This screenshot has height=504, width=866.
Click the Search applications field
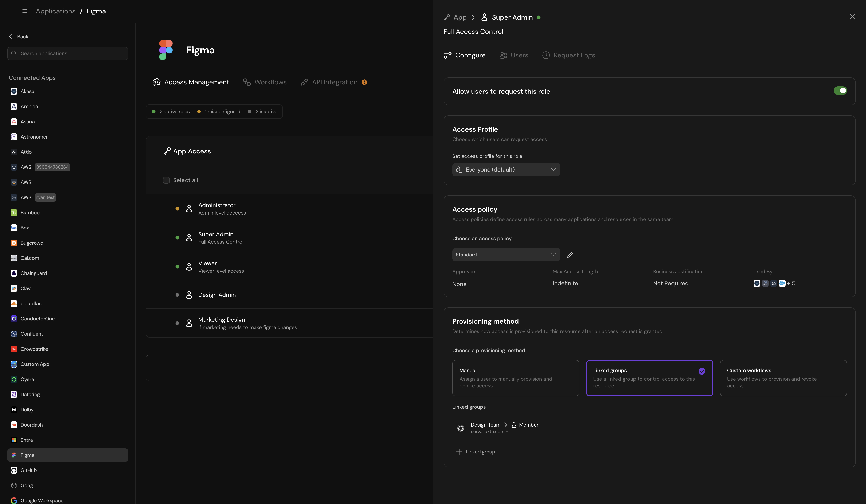68,53
